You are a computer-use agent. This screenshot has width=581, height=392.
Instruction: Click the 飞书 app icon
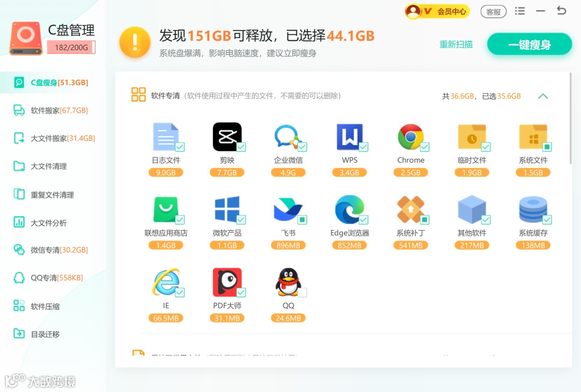pos(288,209)
